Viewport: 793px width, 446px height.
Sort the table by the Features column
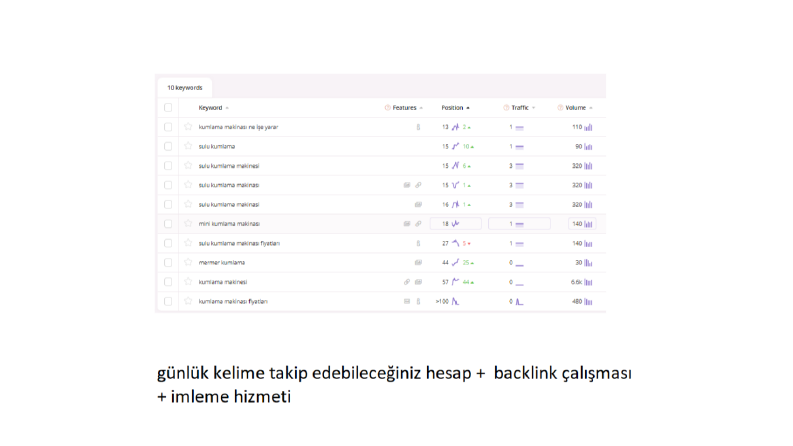(408, 108)
